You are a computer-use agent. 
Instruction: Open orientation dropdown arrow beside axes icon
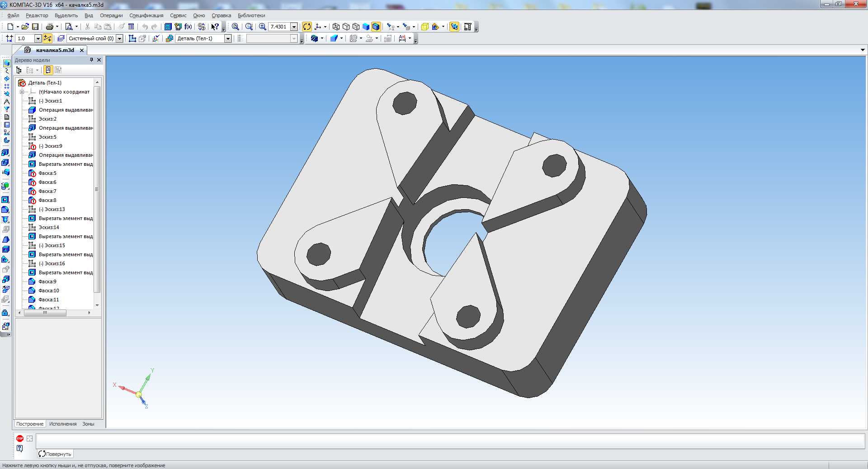pos(325,27)
